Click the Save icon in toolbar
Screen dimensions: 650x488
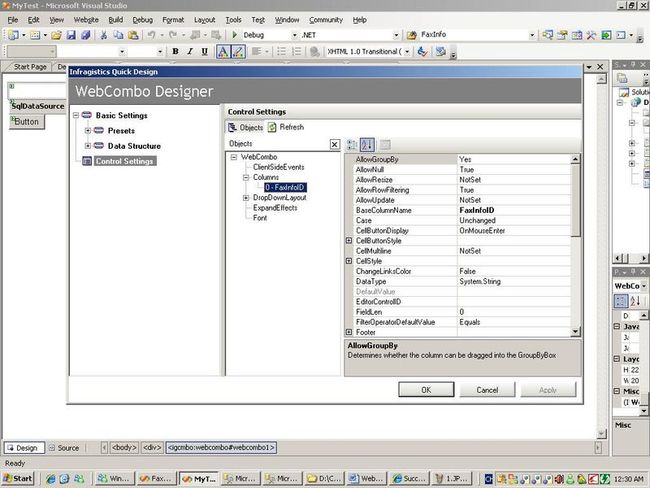[x=71, y=35]
